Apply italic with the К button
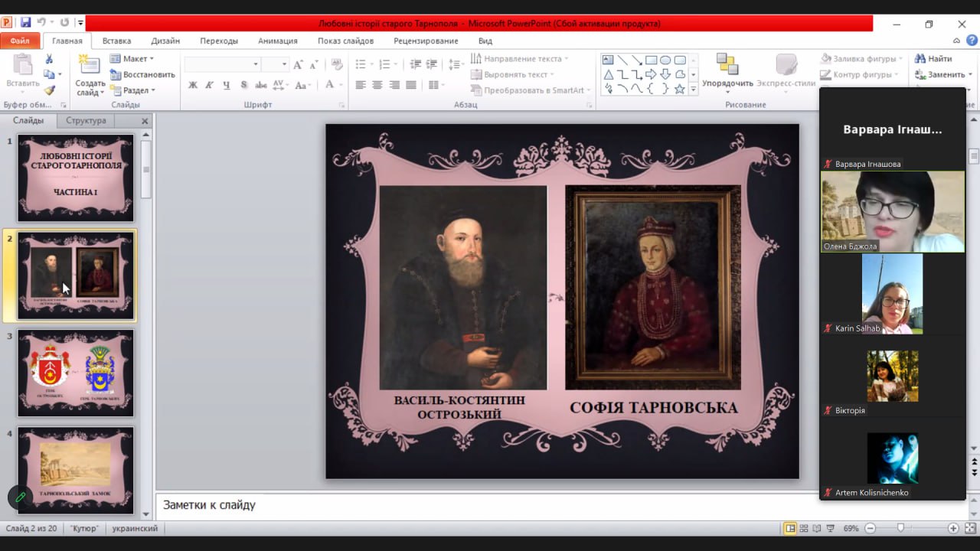This screenshot has height=551, width=980. tap(210, 85)
